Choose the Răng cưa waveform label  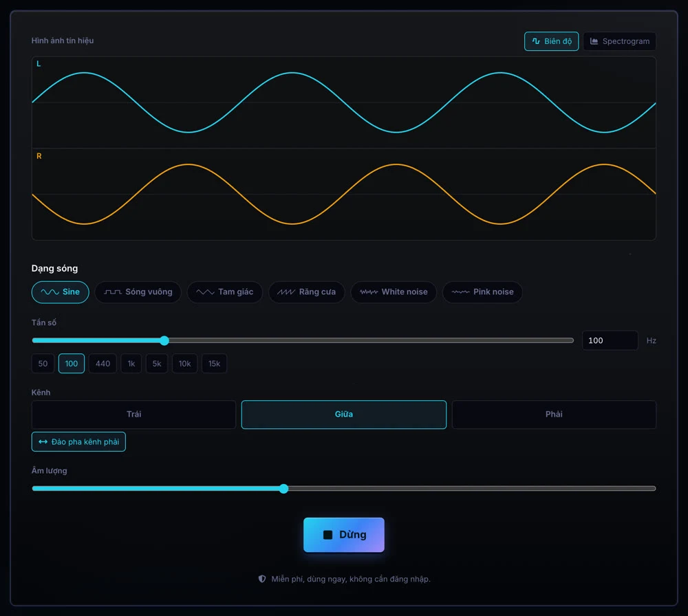(x=317, y=292)
